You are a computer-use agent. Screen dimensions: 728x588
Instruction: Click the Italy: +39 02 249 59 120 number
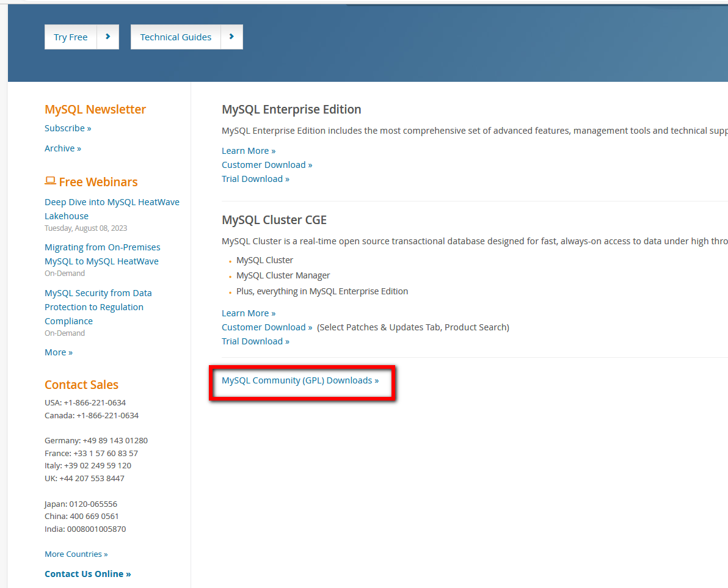tap(88, 465)
